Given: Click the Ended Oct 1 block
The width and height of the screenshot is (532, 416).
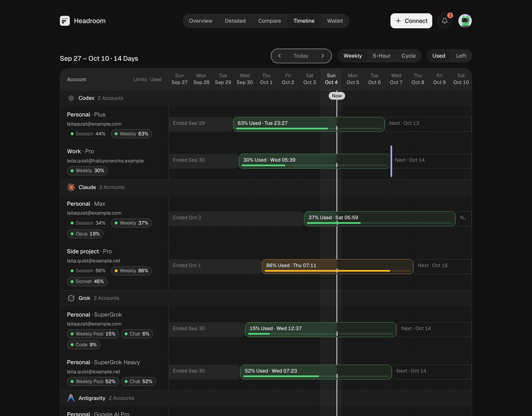Looking at the screenshot, I should click(x=215, y=267).
